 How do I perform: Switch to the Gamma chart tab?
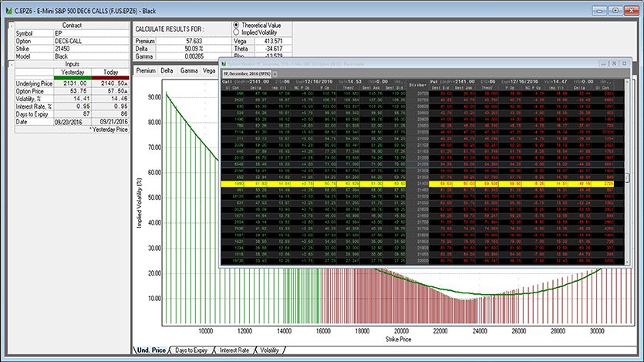[188, 70]
